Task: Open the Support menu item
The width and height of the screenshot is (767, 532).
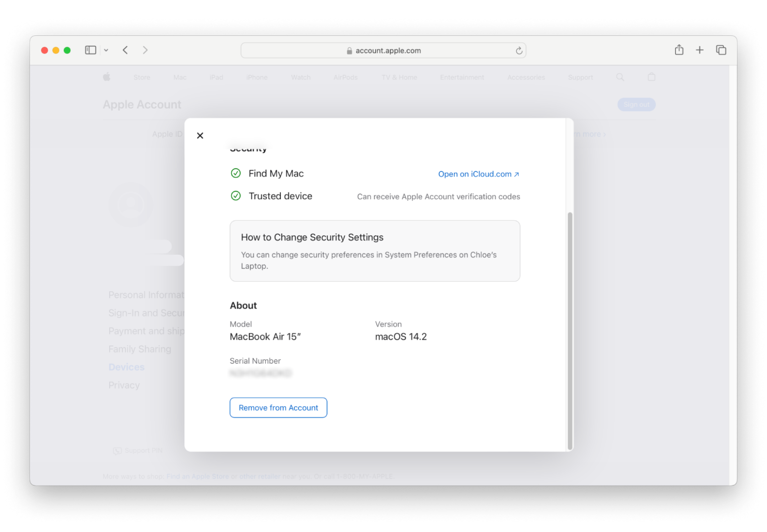Action: click(x=581, y=78)
